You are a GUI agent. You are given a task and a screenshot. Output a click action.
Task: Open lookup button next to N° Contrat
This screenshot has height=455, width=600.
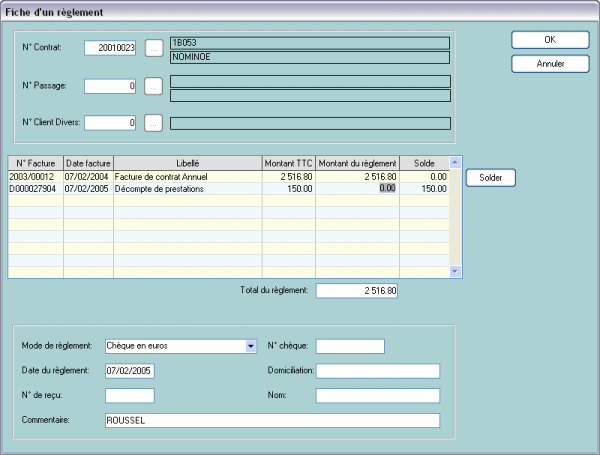click(x=154, y=48)
